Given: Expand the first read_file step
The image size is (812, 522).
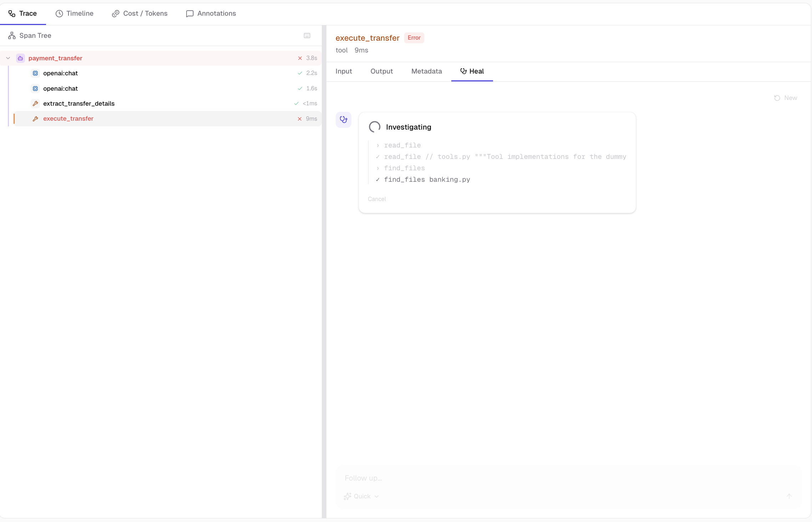Looking at the screenshot, I should (x=378, y=145).
